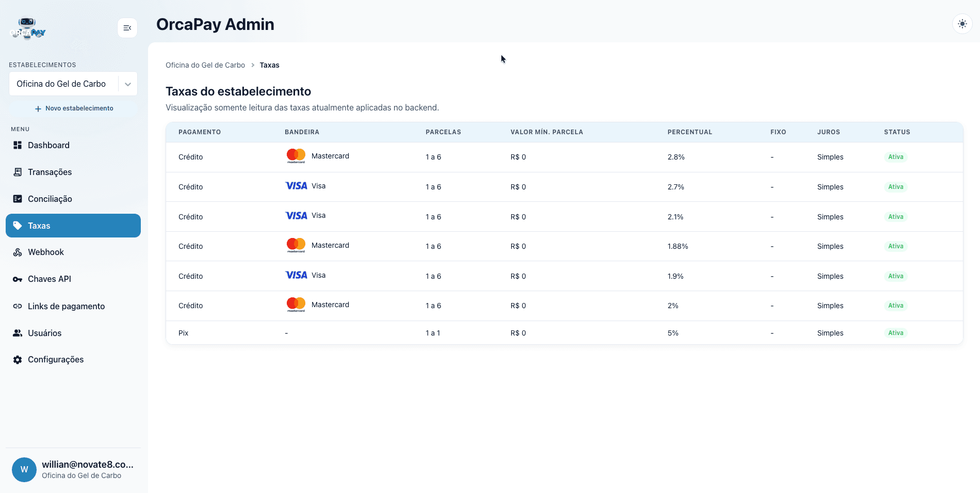
Task: Click the Oficina do Gel de Carbo breadcrumb
Action: 205,65
